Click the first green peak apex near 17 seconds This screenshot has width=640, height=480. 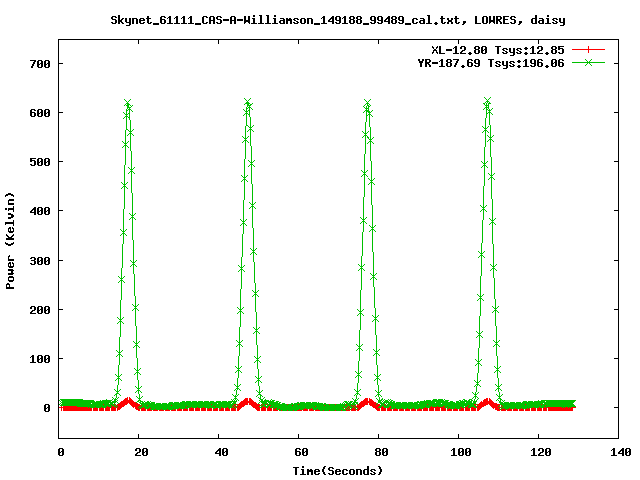128,103
